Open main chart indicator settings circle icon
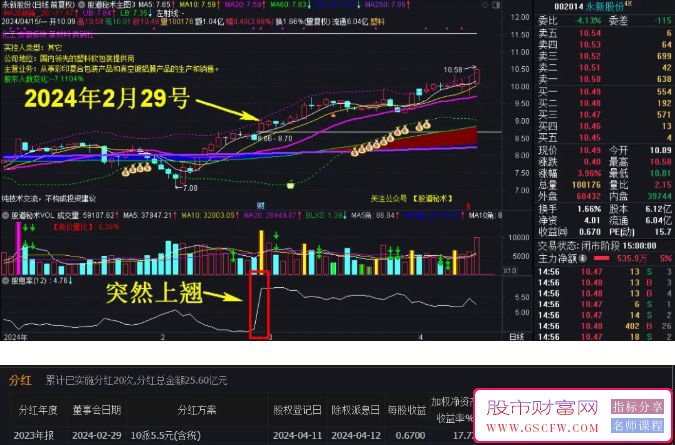The width and height of the screenshot is (675, 445). pyautogui.click(x=81, y=6)
